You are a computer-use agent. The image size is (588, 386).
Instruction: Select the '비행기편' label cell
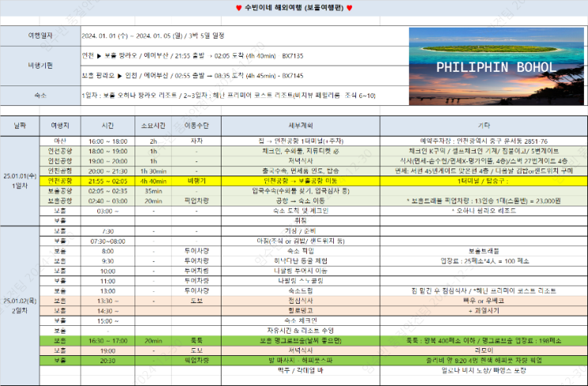point(40,66)
